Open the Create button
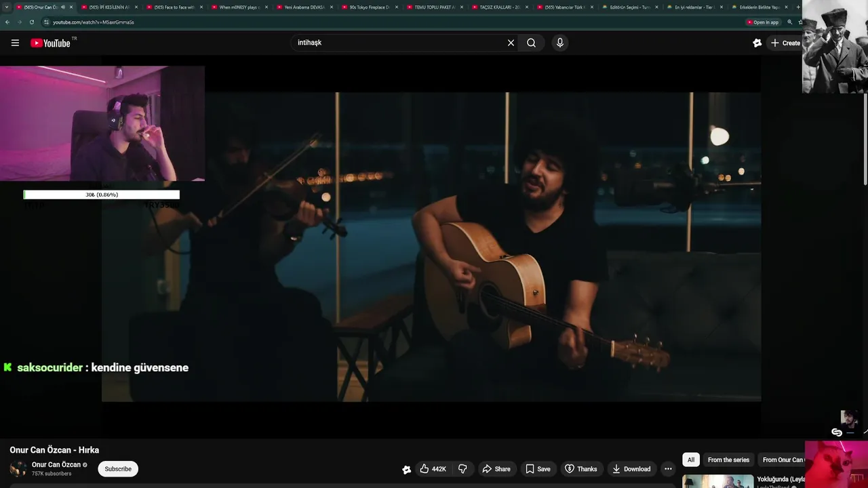This screenshot has height=488, width=868. click(x=785, y=43)
